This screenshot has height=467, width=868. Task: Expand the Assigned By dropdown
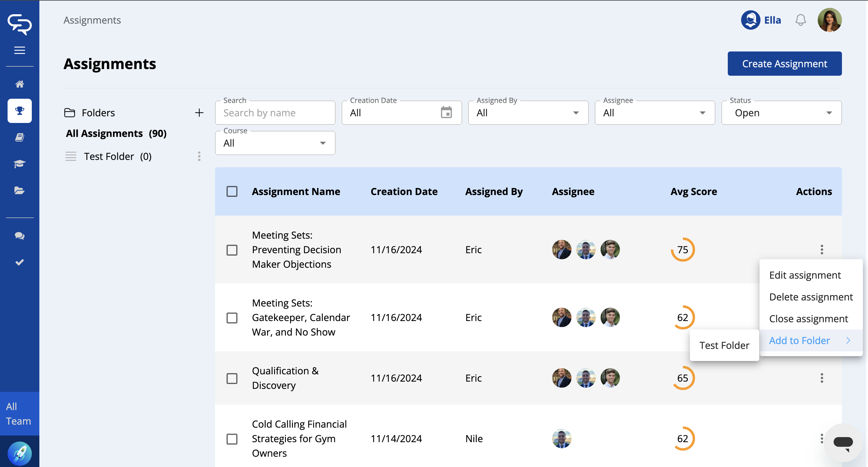528,113
